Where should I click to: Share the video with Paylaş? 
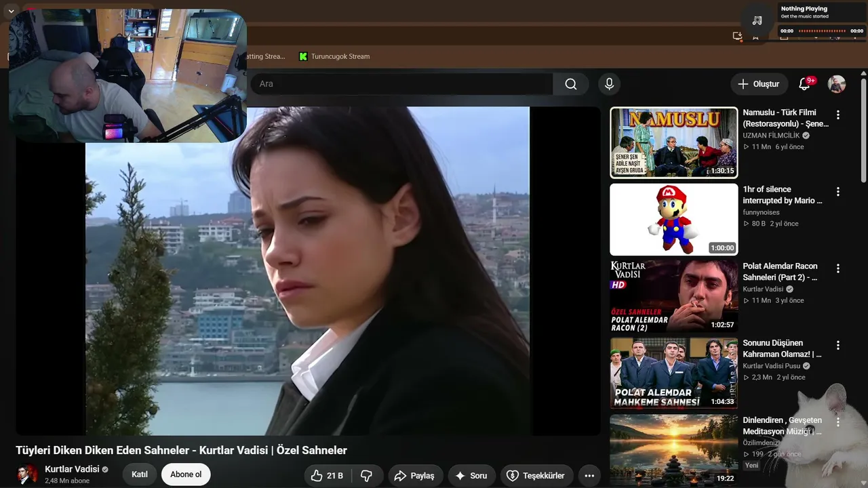(x=414, y=476)
